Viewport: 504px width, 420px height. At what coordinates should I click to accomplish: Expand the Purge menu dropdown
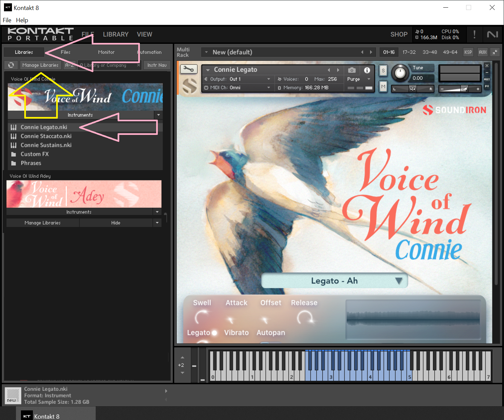[368, 79]
